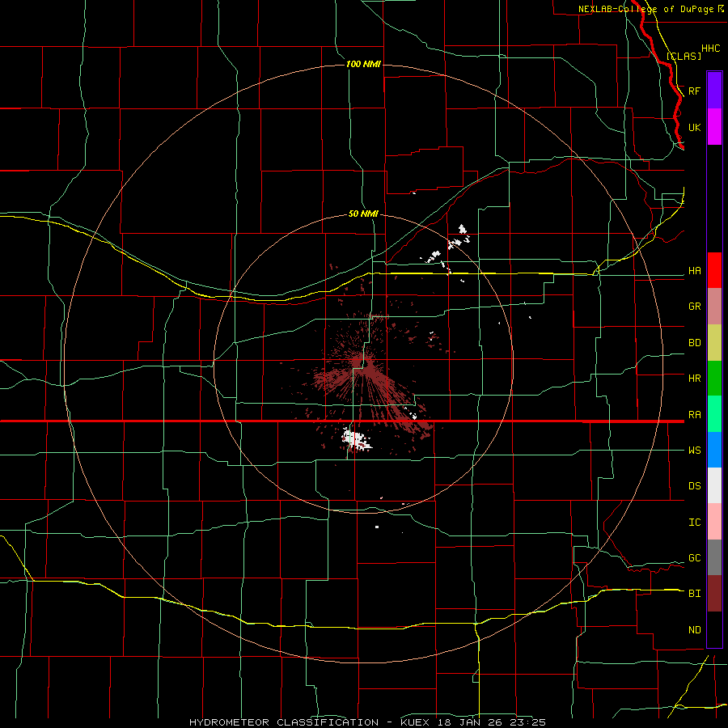728x728 pixels.
Task: Click the BI brown legend swatch
Action: tap(714, 594)
